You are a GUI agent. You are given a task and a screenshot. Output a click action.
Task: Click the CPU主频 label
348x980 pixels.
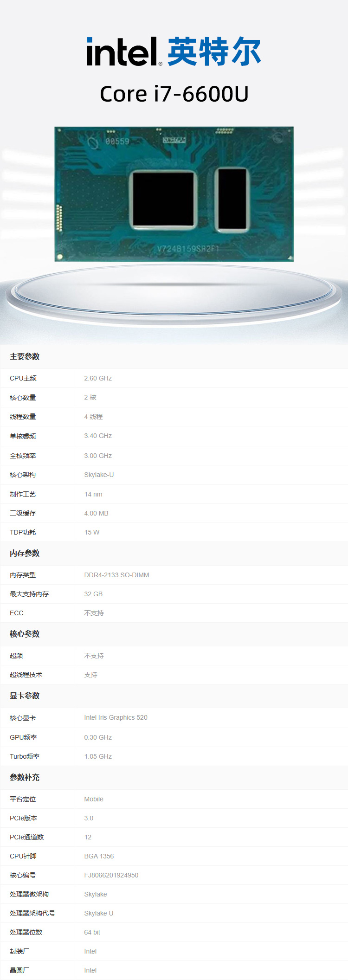pyautogui.click(x=23, y=378)
